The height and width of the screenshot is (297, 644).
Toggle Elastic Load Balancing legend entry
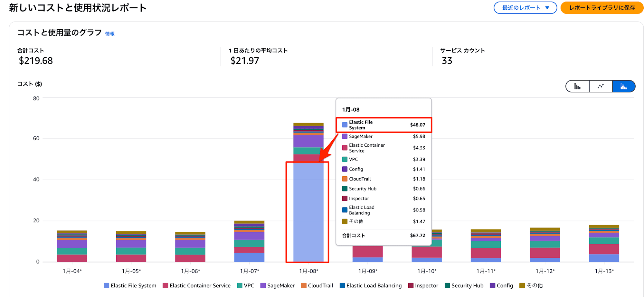pyautogui.click(x=371, y=285)
